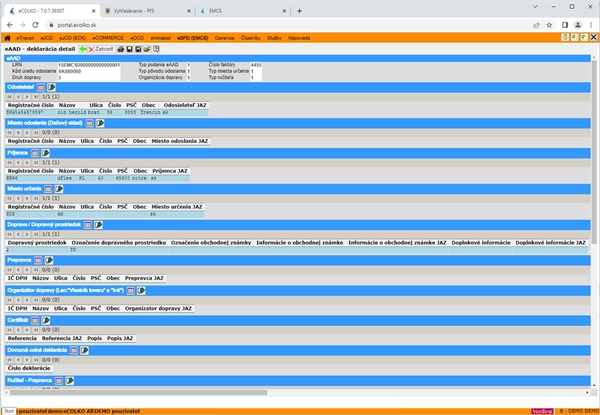Click the Start button in the bottom bar
Viewport: 600px width, 415px height.
[9, 411]
